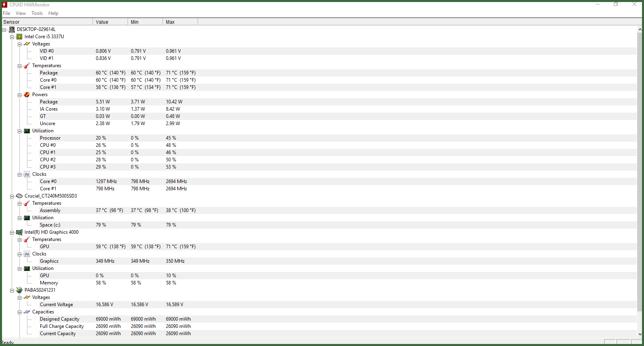Click the scrollbar up arrow
The width and height of the screenshot is (644, 346).
[x=640, y=29]
